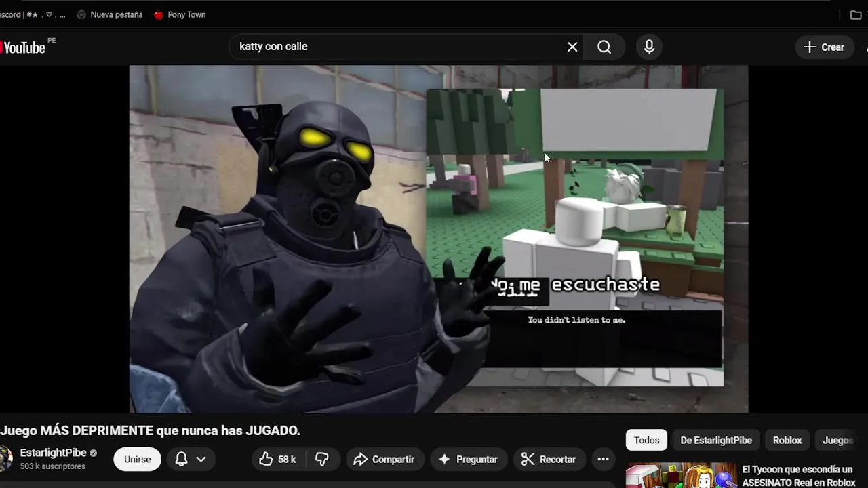Open the Preguntar AI ask button

click(468, 459)
